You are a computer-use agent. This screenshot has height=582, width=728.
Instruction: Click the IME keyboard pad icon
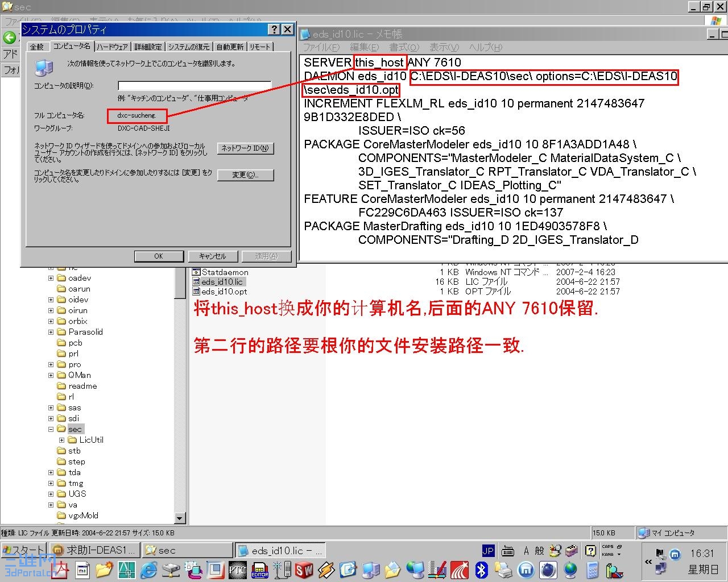tap(508, 550)
